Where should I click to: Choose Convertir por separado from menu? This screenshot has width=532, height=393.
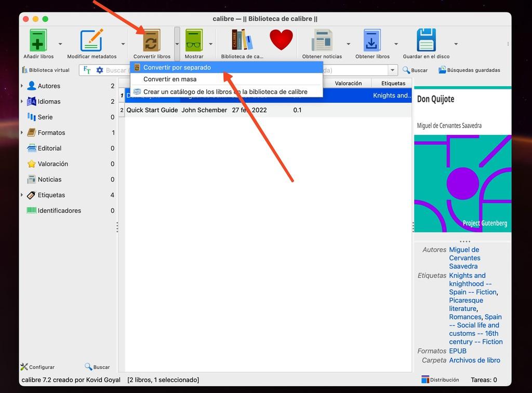[x=227, y=67]
